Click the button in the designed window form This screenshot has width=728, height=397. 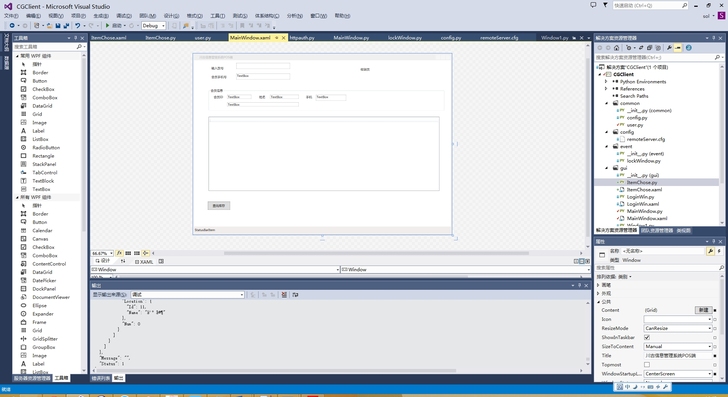coord(219,206)
